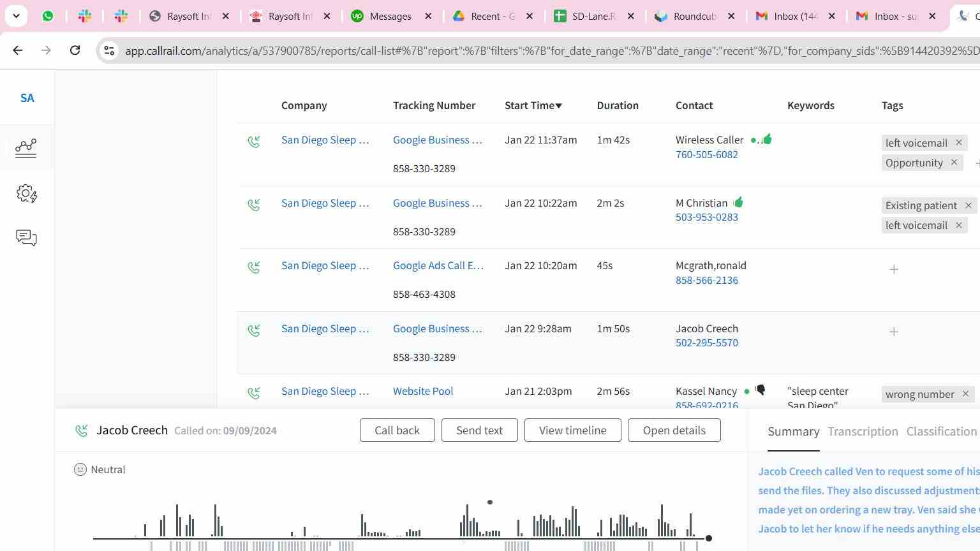Remove the Opportunity tag

[x=954, y=162]
